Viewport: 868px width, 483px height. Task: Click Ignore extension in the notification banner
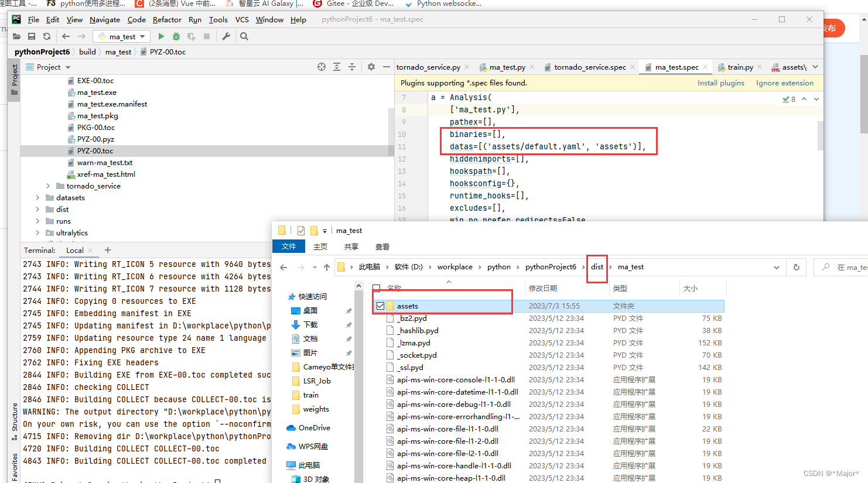coord(784,83)
